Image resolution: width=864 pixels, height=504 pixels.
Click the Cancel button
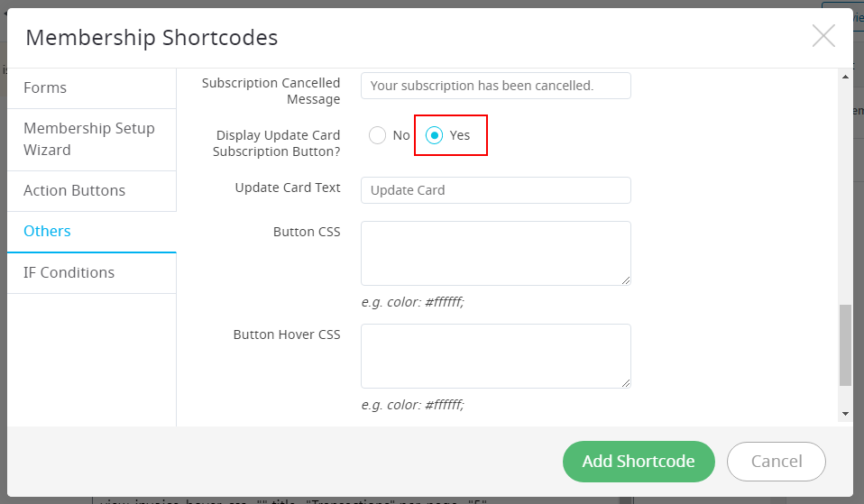pos(776,461)
